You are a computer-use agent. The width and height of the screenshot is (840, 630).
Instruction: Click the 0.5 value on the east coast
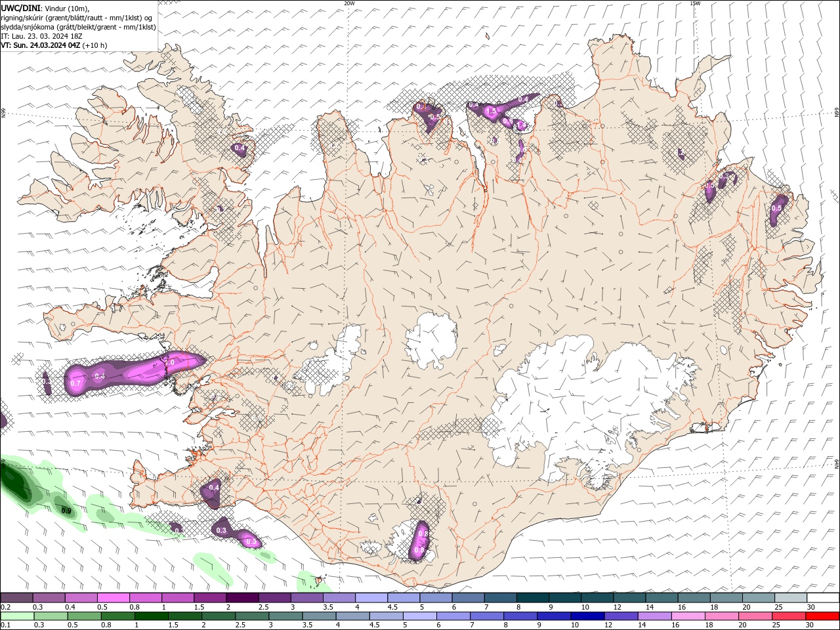(776, 208)
